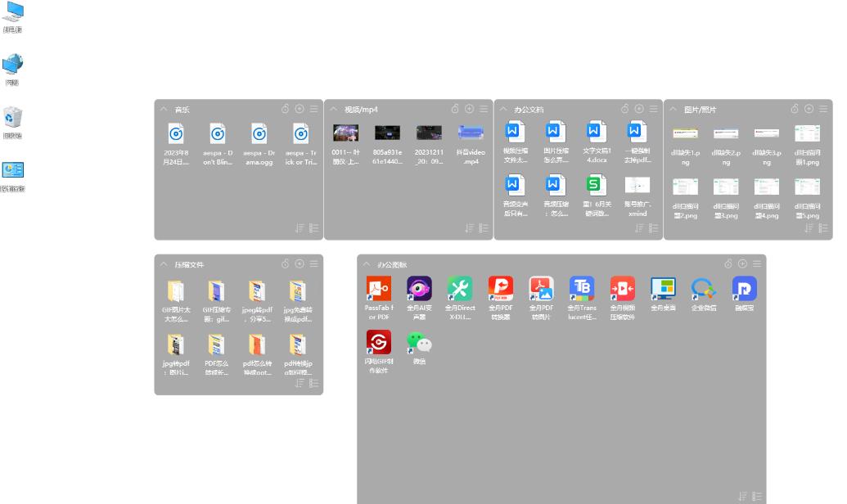Toggle lock on the 办公文档 panel

(624, 109)
